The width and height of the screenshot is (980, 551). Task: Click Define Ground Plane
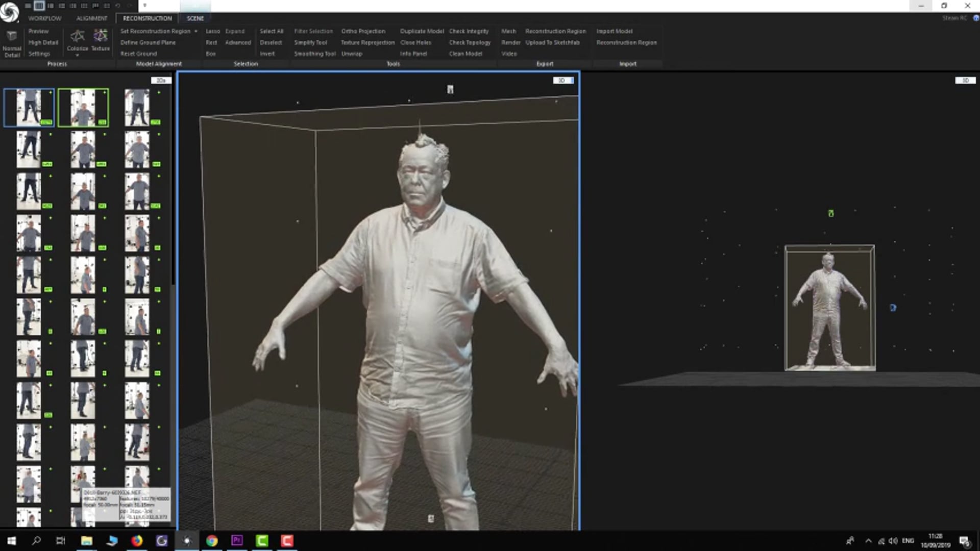tap(148, 42)
